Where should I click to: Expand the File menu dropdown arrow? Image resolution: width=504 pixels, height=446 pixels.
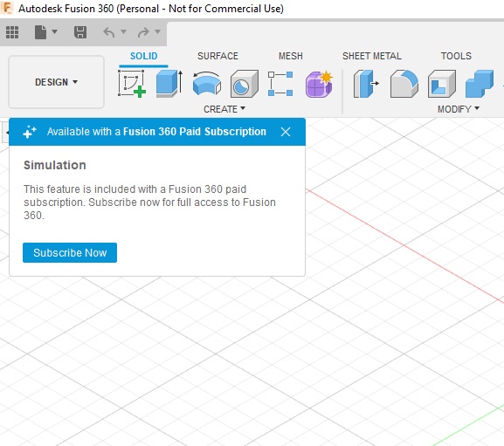pyautogui.click(x=55, y=31)
